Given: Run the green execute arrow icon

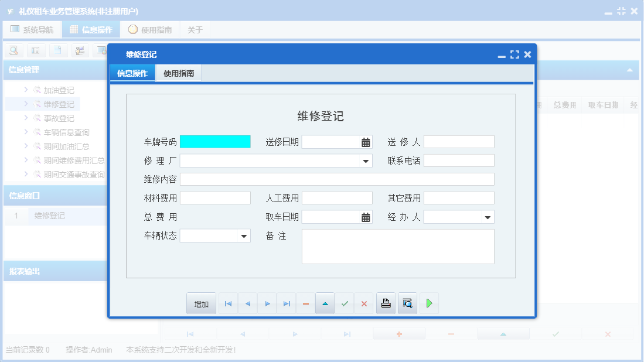Looking at the screenshot, I should 429,303.
